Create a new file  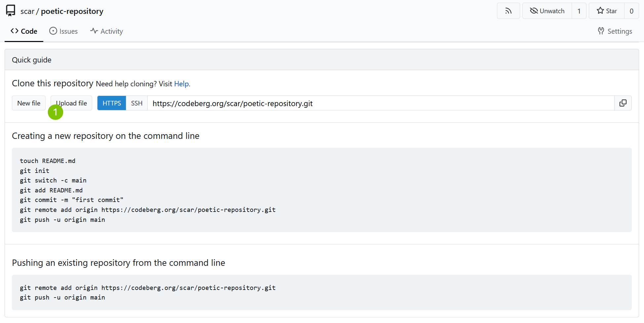pos(29,103)
